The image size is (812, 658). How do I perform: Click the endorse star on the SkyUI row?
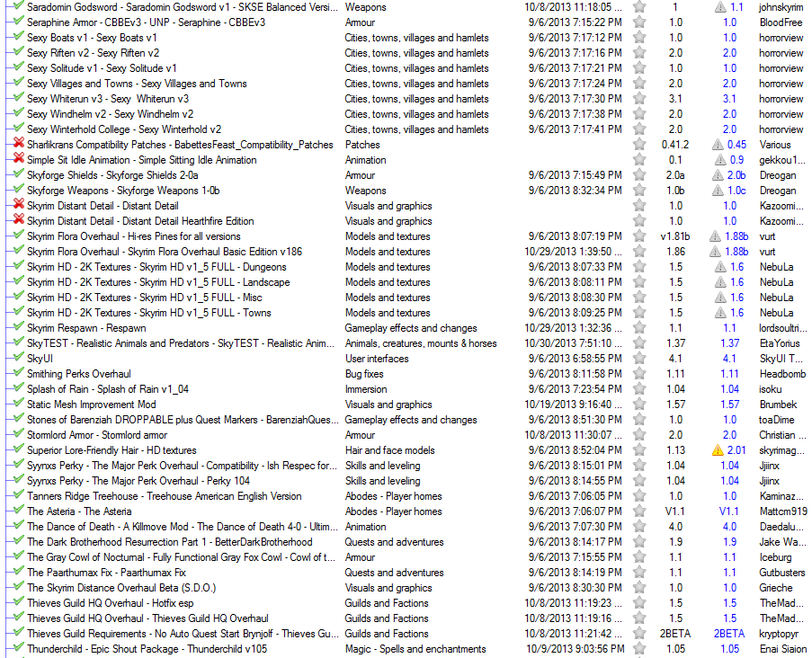click(x=639, y=359)
